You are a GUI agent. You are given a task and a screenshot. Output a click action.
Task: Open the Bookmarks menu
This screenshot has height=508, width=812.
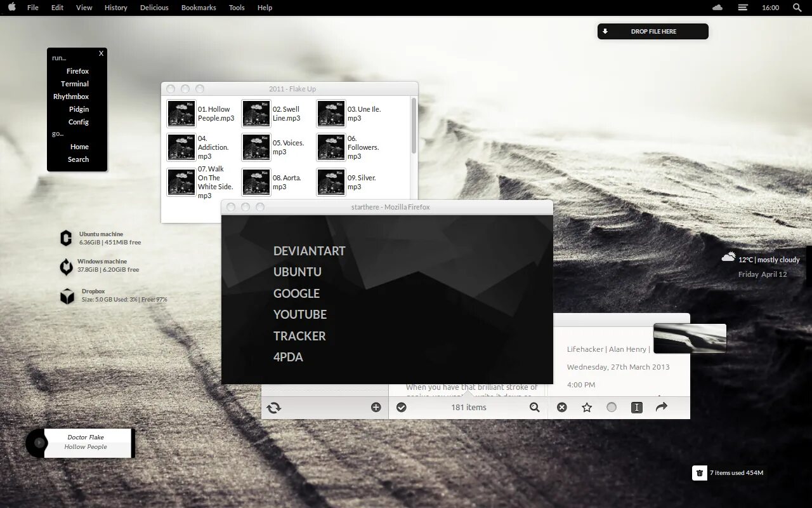pos(199,8)
